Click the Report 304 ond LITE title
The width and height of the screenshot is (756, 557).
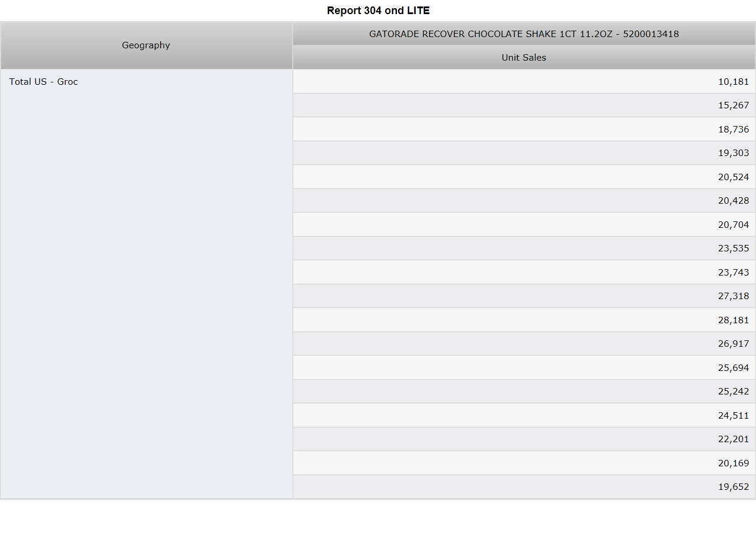pos(379,11)
